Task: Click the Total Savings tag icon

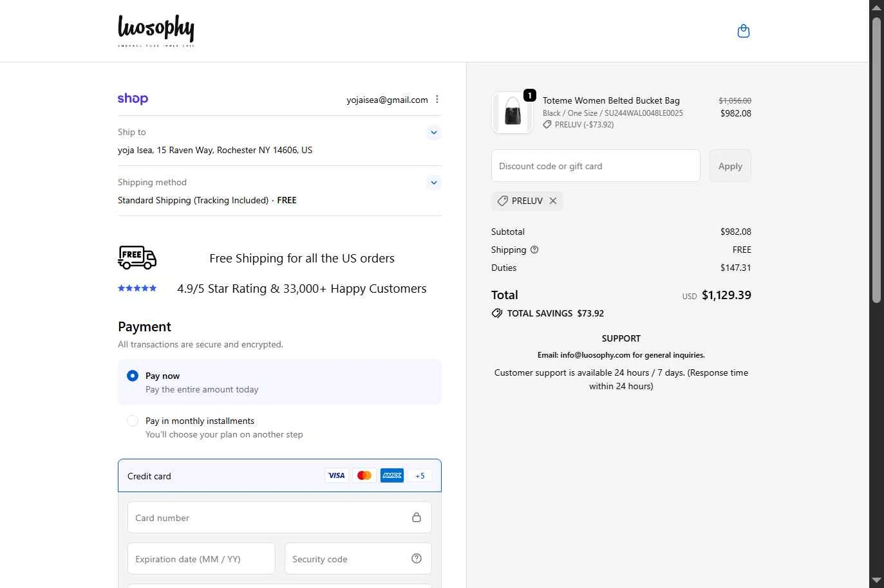Action: pyautogui.click(x=497, y=313)
